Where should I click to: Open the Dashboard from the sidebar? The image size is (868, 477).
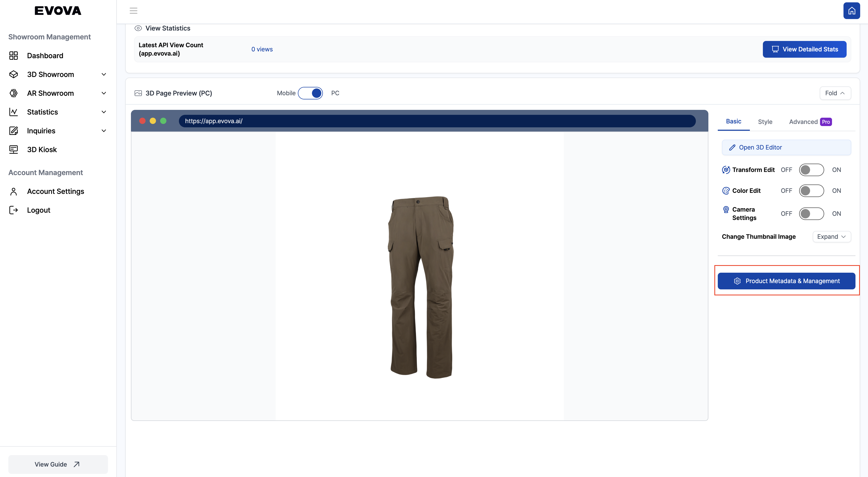click(45, 55)
